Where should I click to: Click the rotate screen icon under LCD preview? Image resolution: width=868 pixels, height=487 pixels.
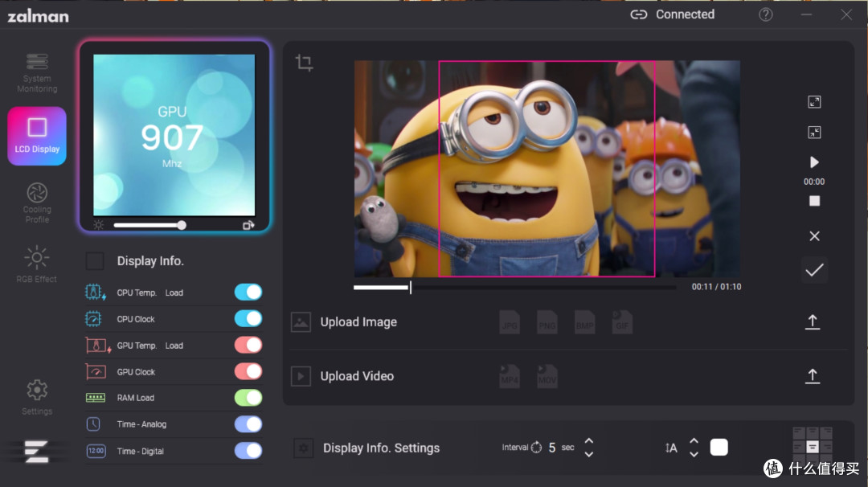(x=248, y=225)
